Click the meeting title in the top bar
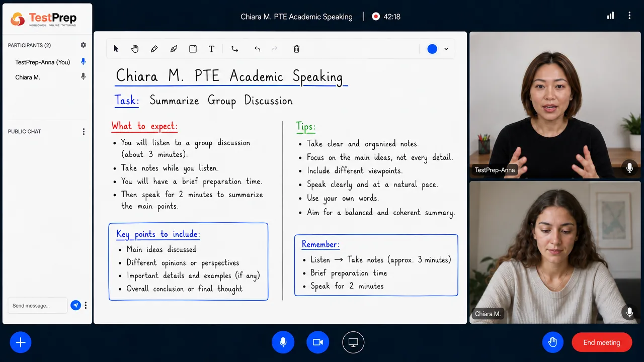The width and height of the screenshot is (644, 362). 296,17
